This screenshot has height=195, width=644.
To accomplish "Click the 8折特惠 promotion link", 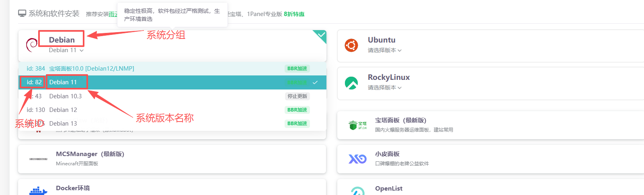I will pyautogui.click(x=294, y=14).
